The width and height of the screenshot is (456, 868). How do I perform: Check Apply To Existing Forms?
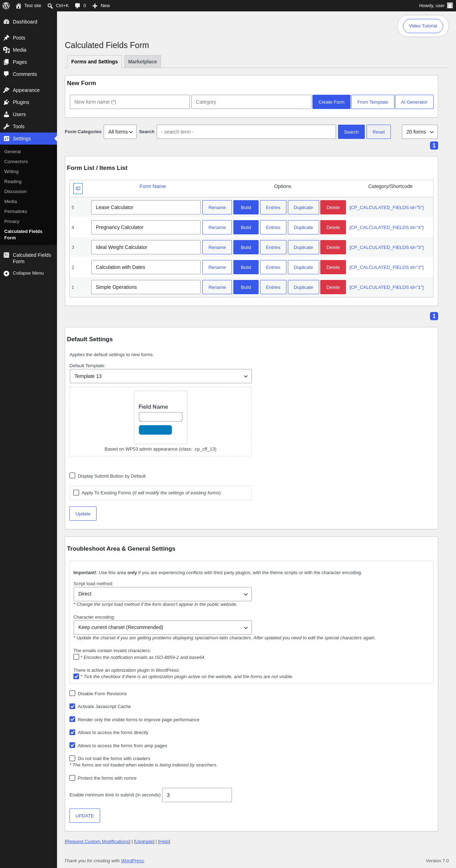click(x=76, y=493)
